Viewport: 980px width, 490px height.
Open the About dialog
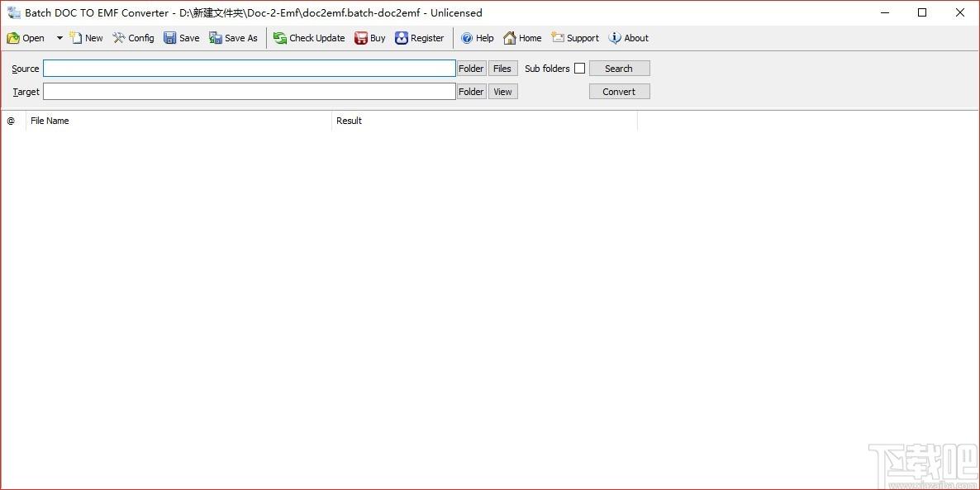629,38
